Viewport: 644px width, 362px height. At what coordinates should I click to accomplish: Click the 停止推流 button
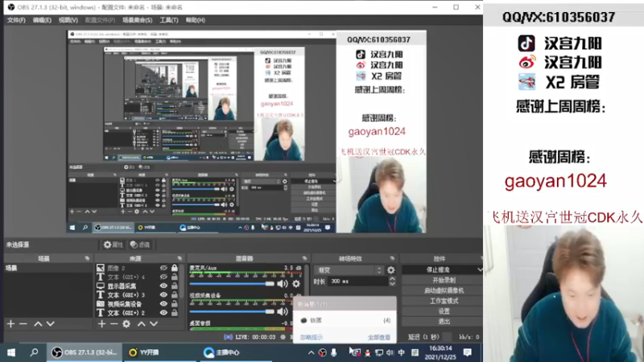click(438, 270)
